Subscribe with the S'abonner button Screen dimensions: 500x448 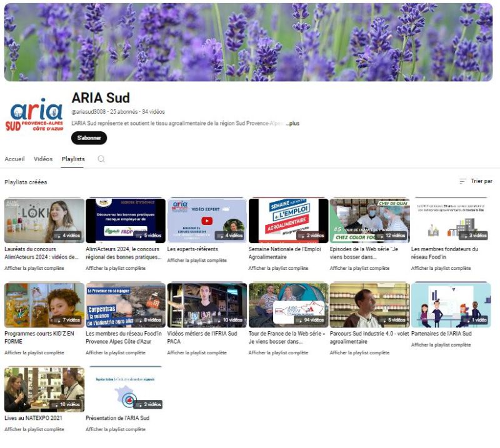[x=89, y=137]
